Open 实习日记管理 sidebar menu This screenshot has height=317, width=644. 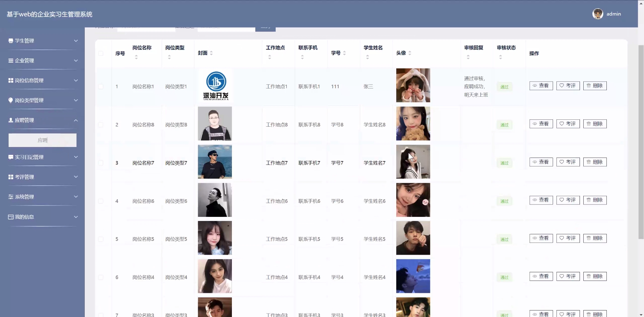point(42,157)
